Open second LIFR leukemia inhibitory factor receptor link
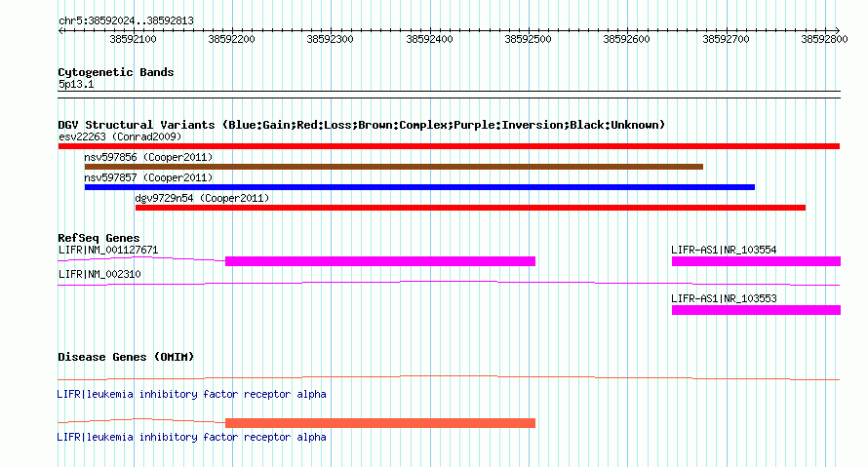 tap(191, 437)
